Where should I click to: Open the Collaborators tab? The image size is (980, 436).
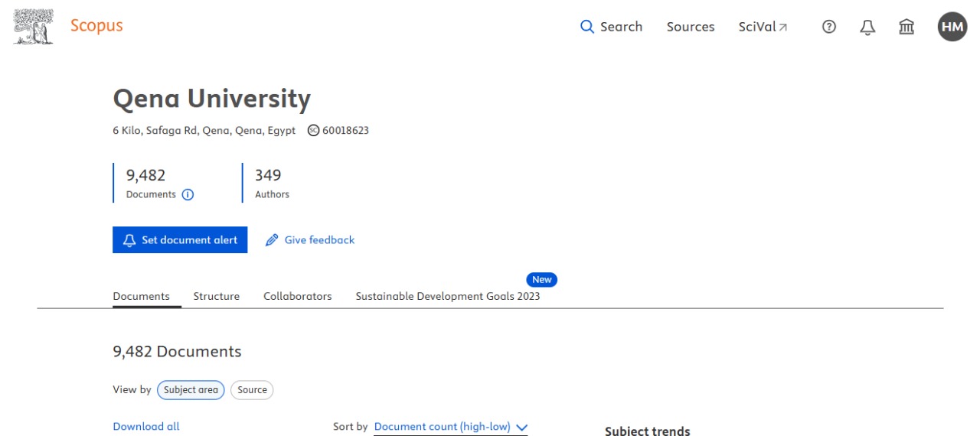[x=297, y=296]
